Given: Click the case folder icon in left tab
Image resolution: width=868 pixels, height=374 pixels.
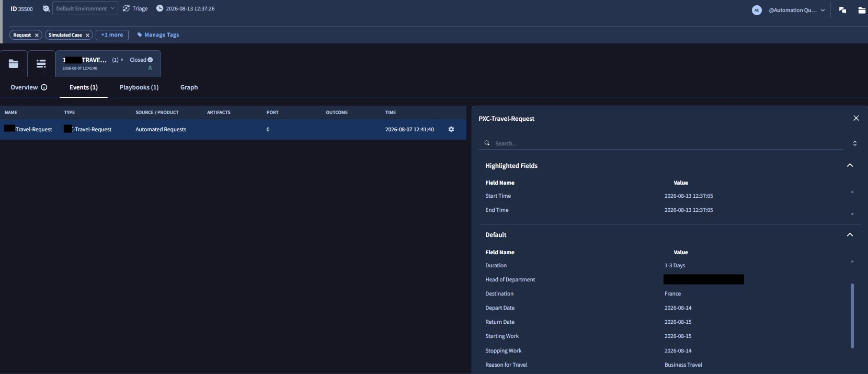Looking at the screenshot, I should click(14, 64).
